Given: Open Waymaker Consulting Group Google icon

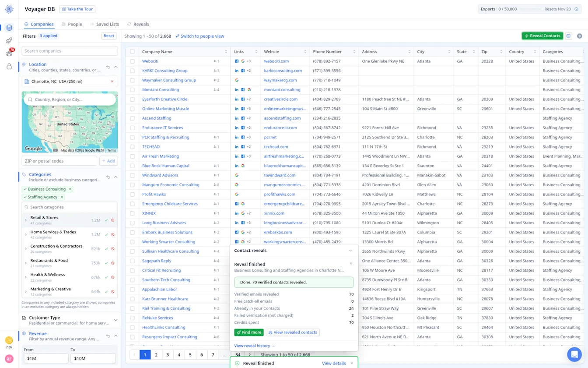Looking at the screenshot, I should [237, 80].
